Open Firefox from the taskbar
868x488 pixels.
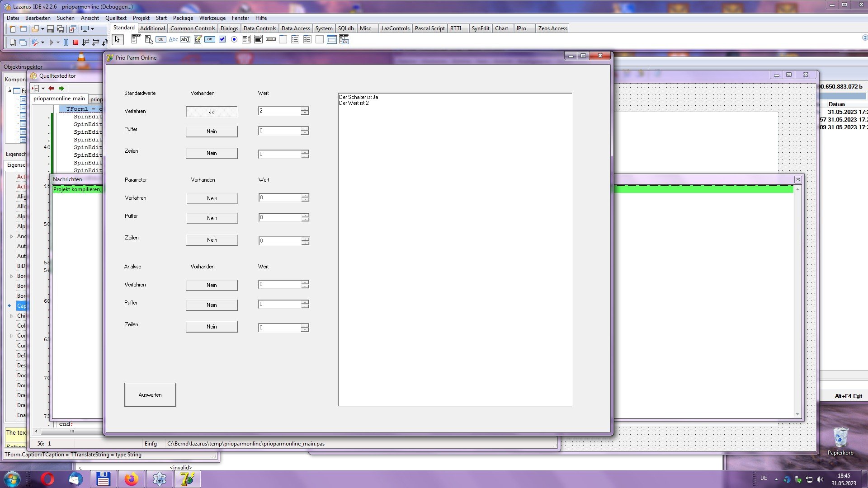coord(131,479)
